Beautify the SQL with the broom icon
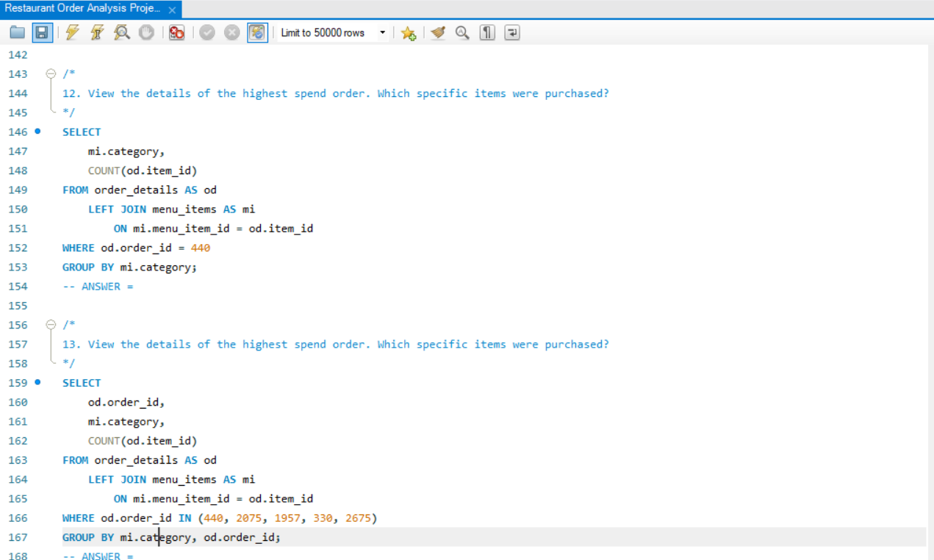The image size is (934, 560). (438, 32)
